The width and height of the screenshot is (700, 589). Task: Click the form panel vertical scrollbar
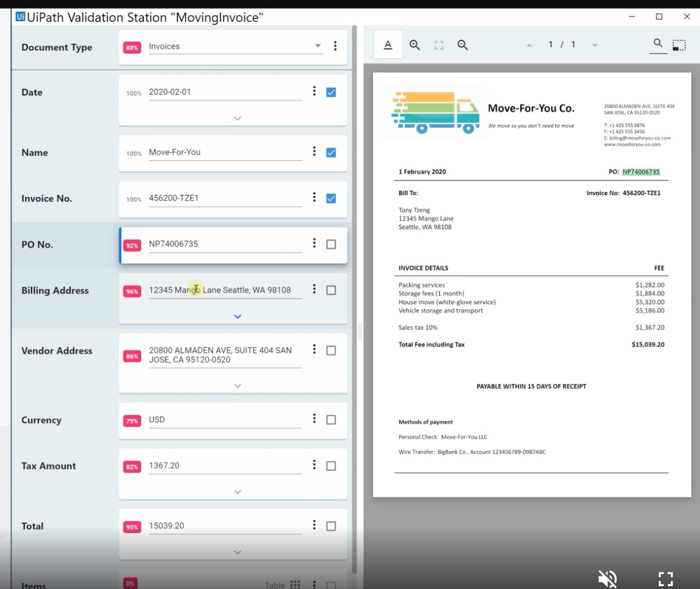(355, 298)
